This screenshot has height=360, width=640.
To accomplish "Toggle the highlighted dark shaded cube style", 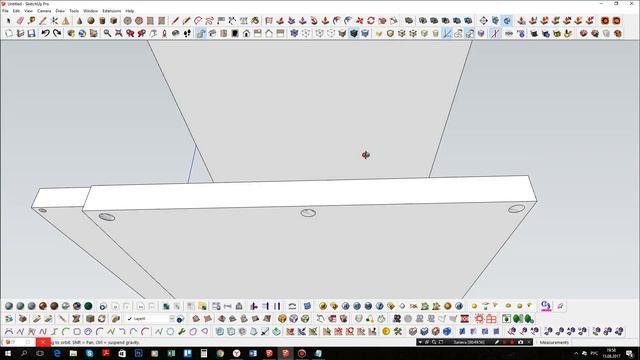I will coord(354,33).
